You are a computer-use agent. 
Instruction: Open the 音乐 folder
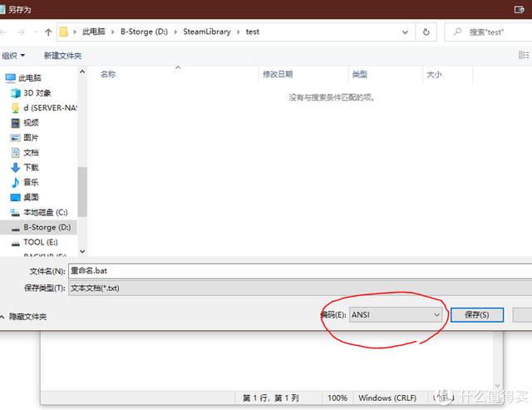[31, 182]
